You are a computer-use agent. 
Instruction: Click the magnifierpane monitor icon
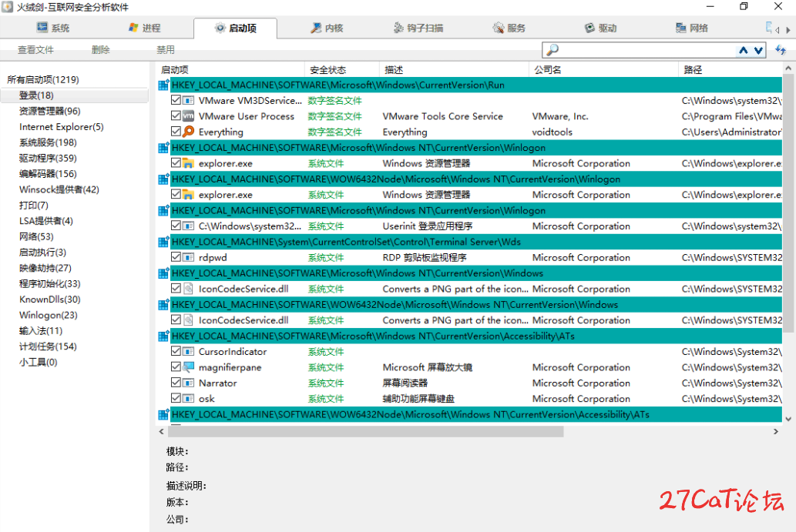coord(188,366)
